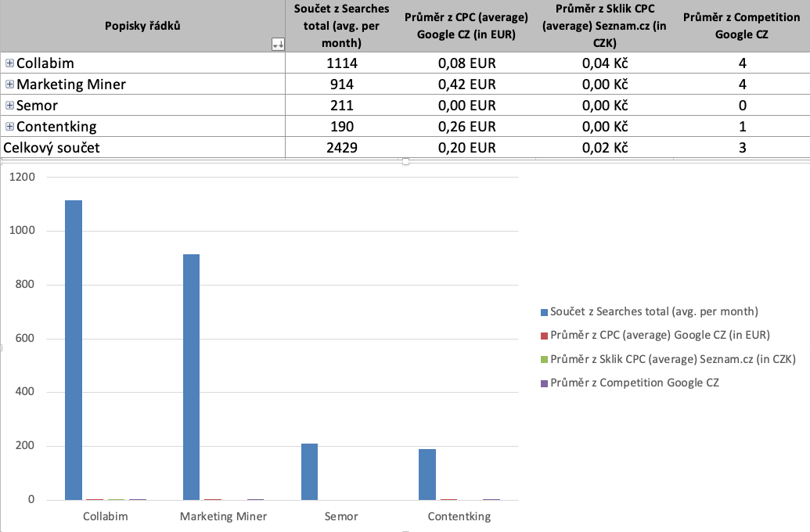Select the Průměr z Competition Google CZ header

[742, 26]
